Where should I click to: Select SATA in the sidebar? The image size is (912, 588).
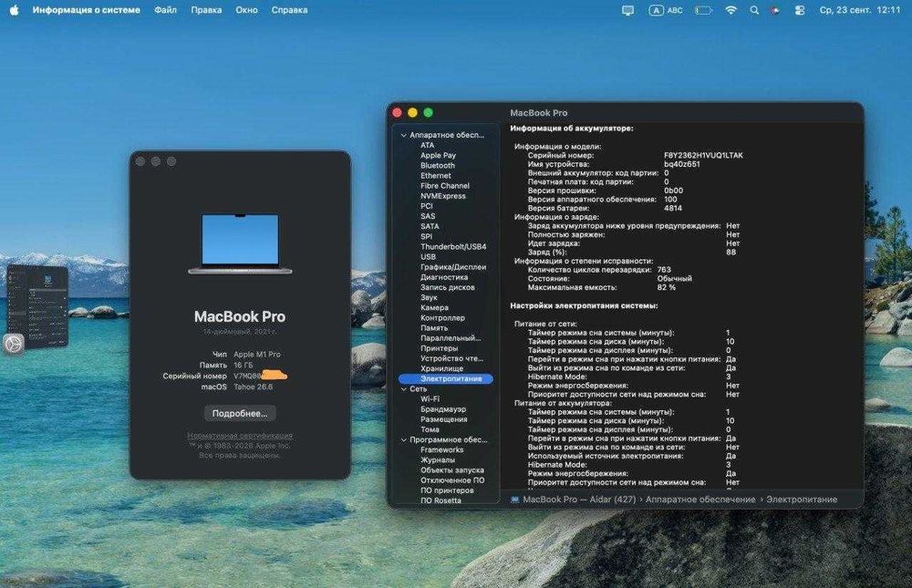430,226
